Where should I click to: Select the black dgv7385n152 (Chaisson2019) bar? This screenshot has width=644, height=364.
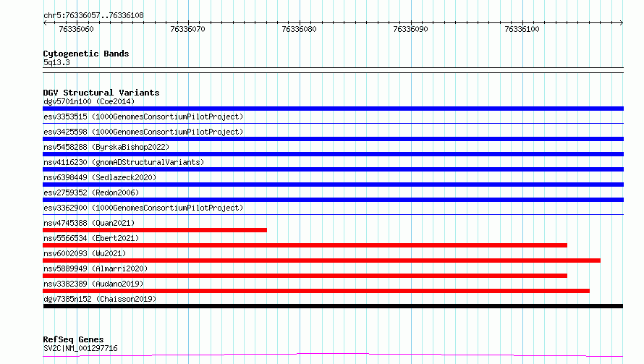[x=333, y=306]
